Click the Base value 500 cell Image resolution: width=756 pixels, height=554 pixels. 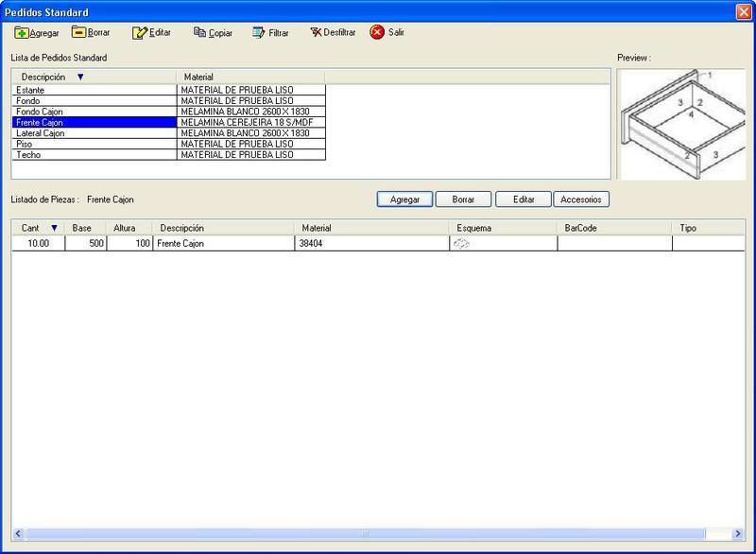coord(86,244)
